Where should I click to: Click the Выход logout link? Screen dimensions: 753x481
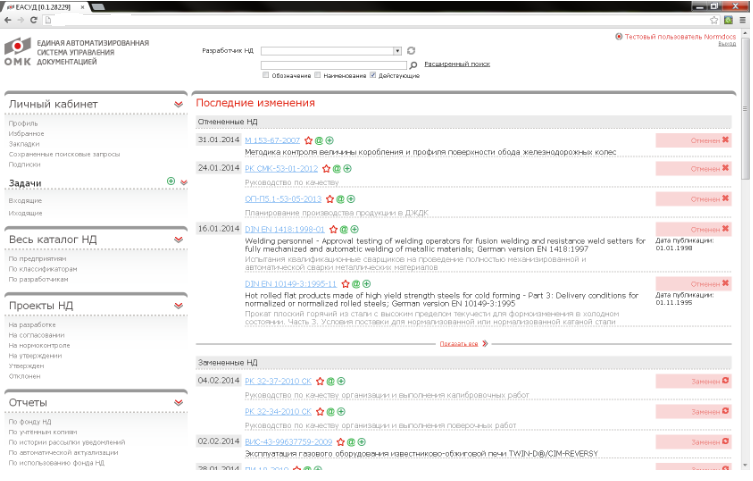click(x=726, y=44)
